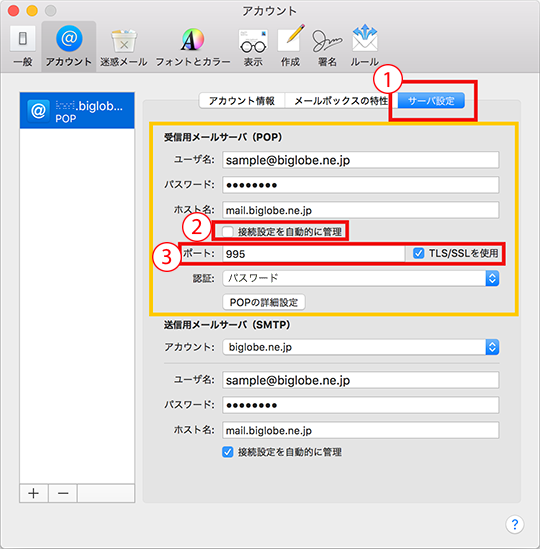Toggle POP 接続設定を自動的に管理 checkbox
Image resolution: width=540 pixels, height=549 pixels.
point(228,231)
